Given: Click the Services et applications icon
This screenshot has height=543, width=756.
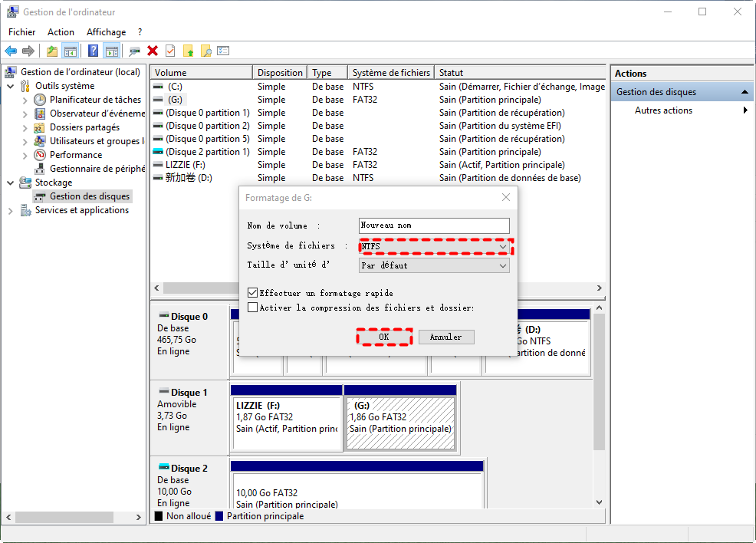Looking at the screenshot, I should click(x=25, y=210).
